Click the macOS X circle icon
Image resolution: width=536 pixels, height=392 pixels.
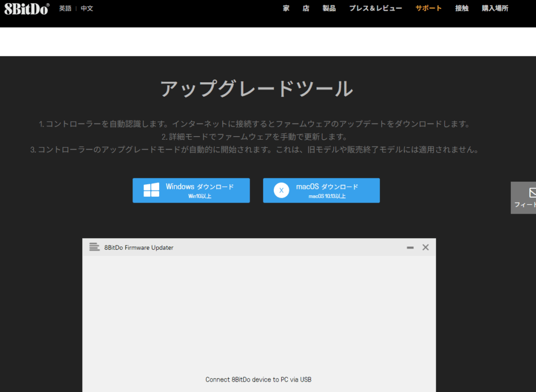[281, 191]
